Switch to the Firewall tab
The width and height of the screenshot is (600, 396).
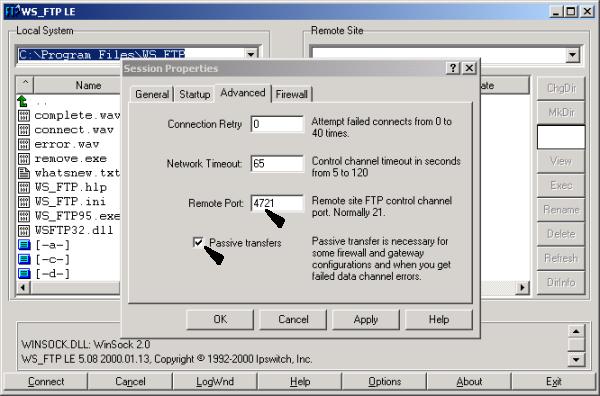pos(292,94)
